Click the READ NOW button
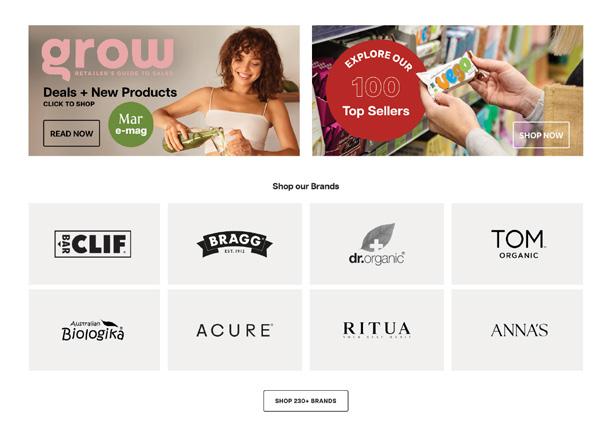 coord(71,134)
